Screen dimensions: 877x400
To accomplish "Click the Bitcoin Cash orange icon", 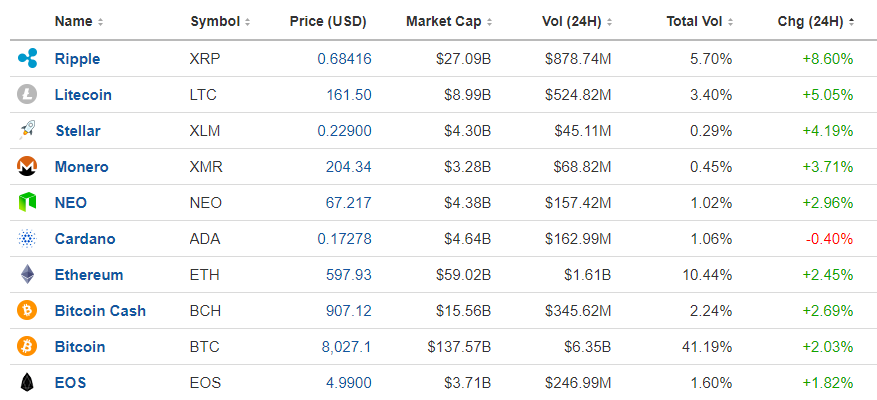I will tap(27, 310).
